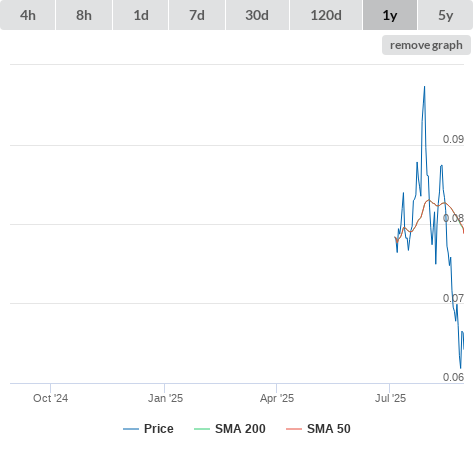Click the Oct '24 axis tick label
Screen dimensions: 474x455
click(x=50, y=398)
